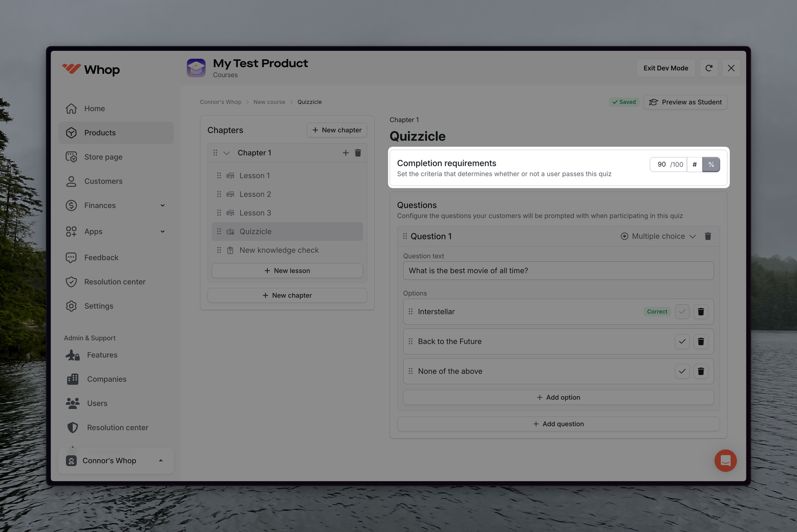This screenshot has height=532, width=797.
Task: Go to Customers in the sidebar
Action: click(103, 181)
